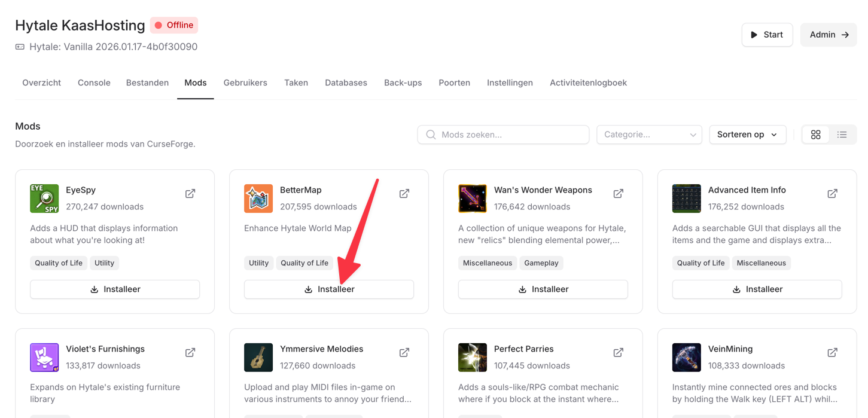Open the Categorie dropdown

(x=649, y=135)
